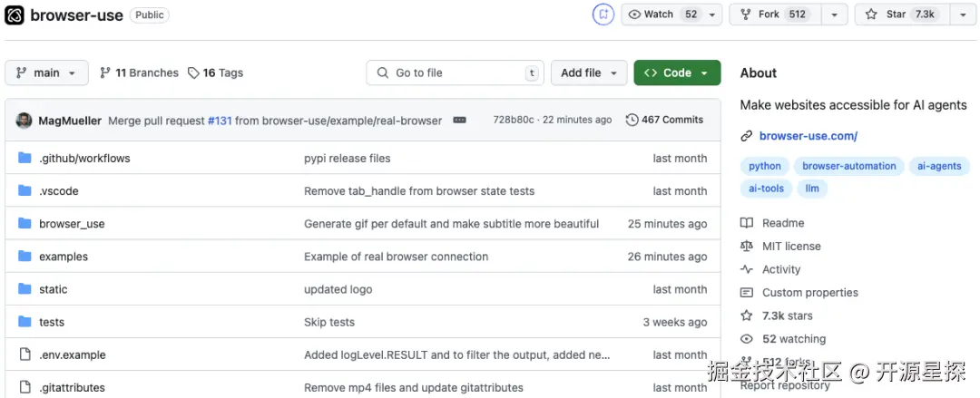The image size is (980, 398).
Task: Click the Custom properties note icon
Action: (746, 293)
